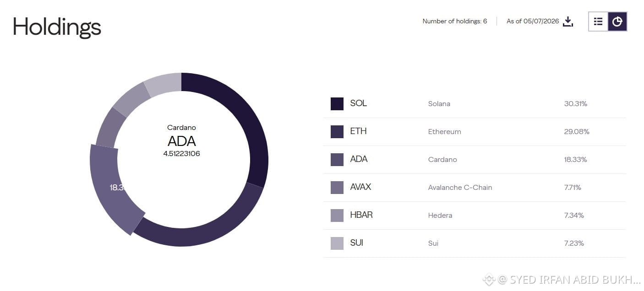Select the Avalanche C-Chain label

(x=460, y=188)
